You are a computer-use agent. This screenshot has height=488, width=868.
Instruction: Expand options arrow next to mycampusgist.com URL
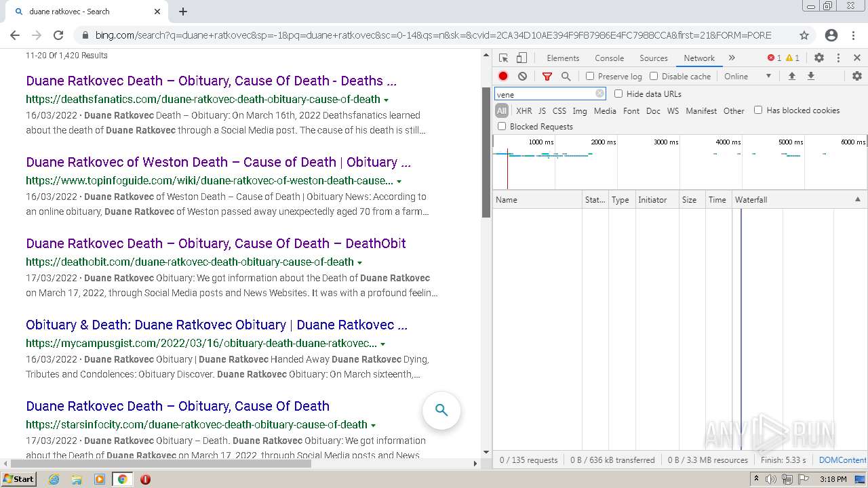[382, 344]
